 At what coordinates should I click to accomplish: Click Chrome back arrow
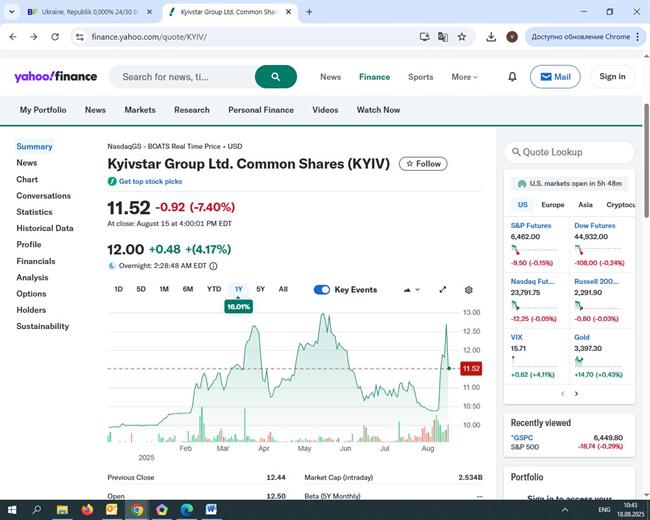pos(13,37)
